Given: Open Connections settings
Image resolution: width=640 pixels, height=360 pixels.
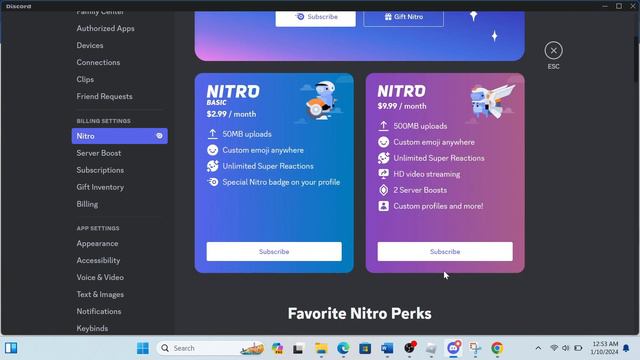Looking at the screenshot, I should tap(98, 62).
